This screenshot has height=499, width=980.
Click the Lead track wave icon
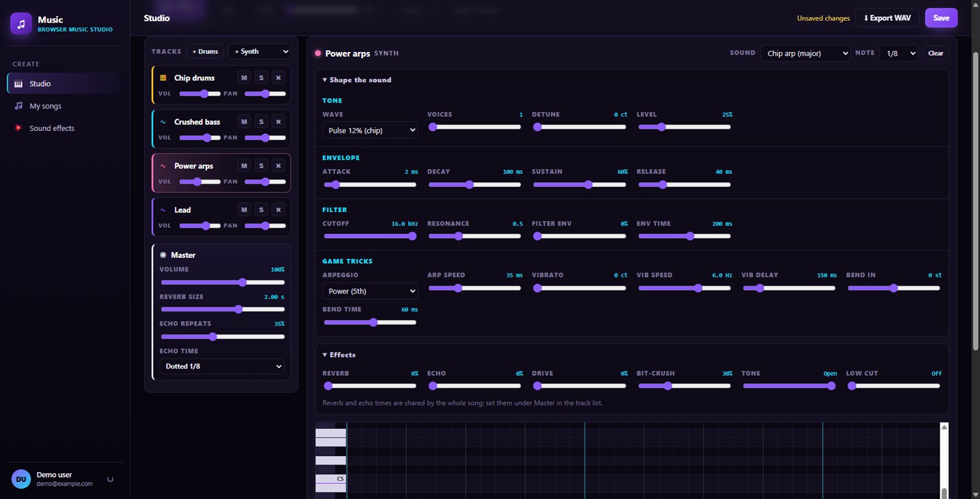coord(163,210)
